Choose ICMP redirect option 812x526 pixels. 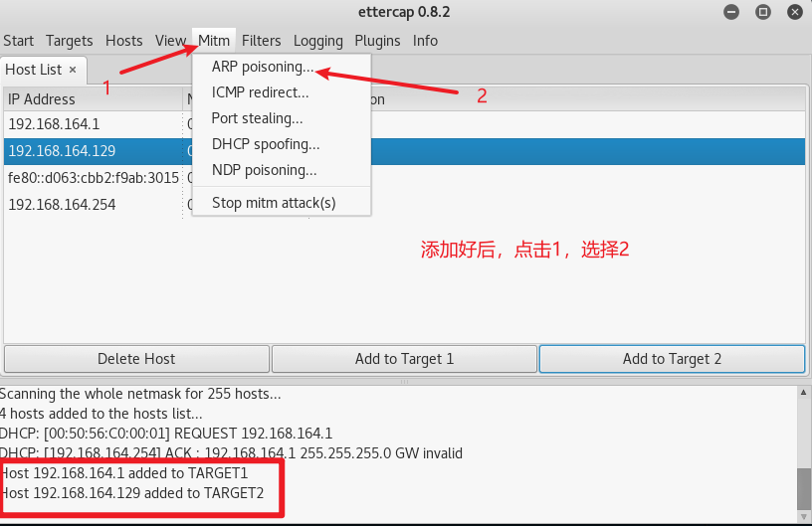[261, 92]
